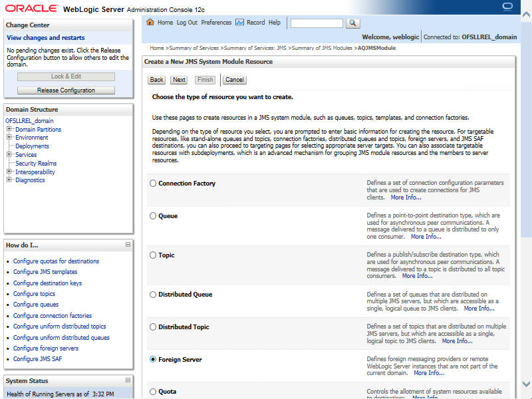Open Configure queues help link
532x399 pixels.
coord(36,305)
